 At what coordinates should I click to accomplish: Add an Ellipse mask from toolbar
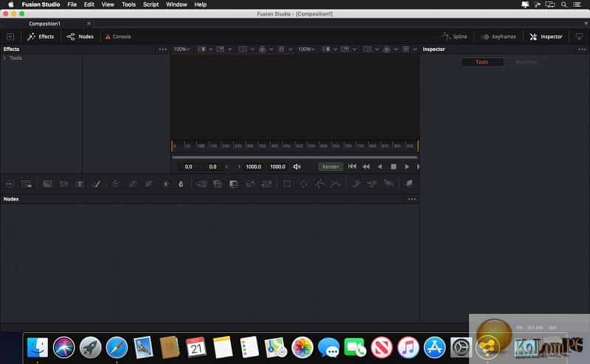pos(303,184)
